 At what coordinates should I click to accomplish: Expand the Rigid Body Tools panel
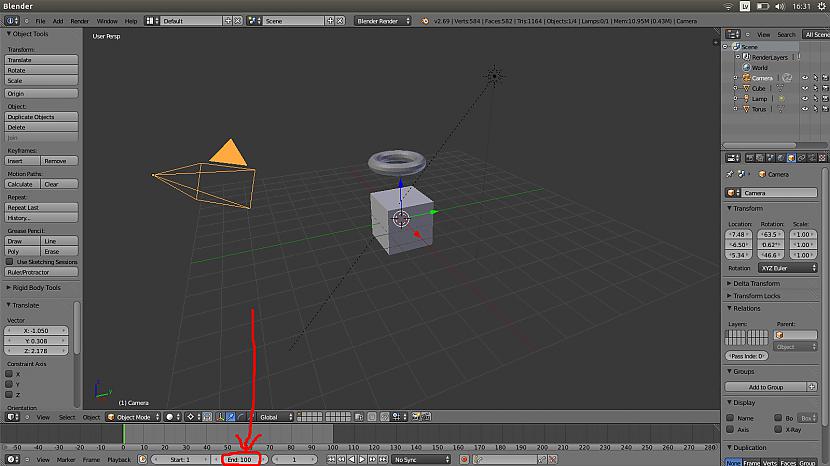[x=36, y=288]
